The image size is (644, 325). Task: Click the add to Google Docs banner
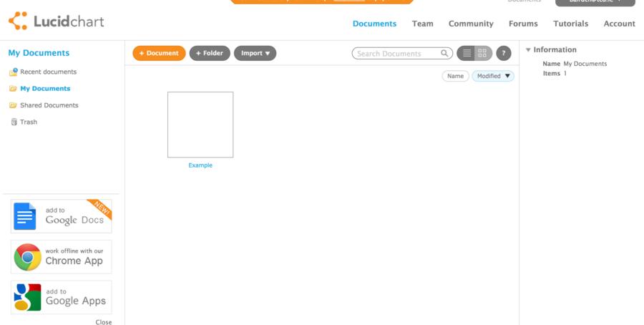point(62,216)
